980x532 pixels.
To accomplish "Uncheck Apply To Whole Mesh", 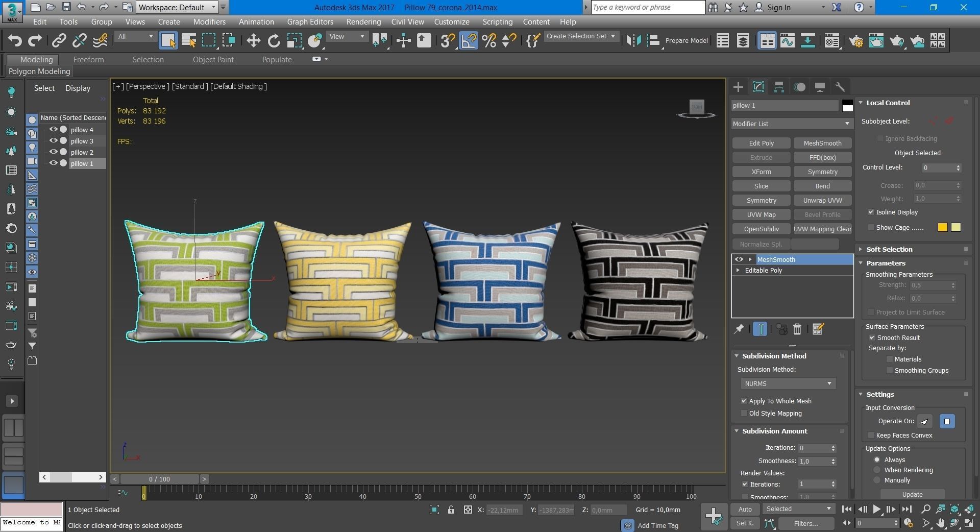I will pyautogui.click(x=744, y=401).
